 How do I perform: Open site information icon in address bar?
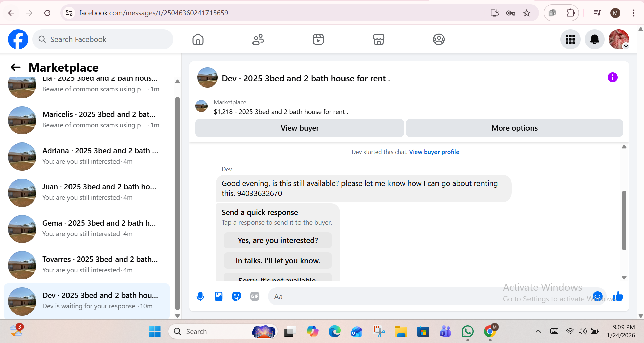point(69,13)
